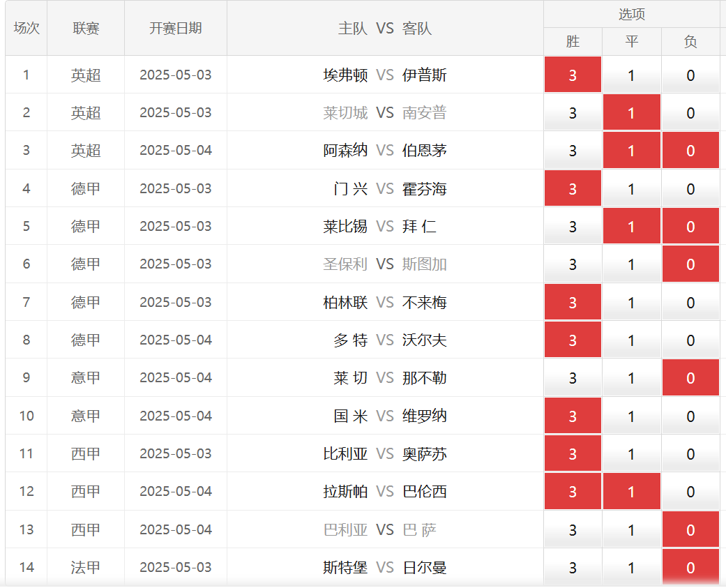Viewport: 726px width, 588px height.
Task: Click away team name 南安普
Action: coord(425,113)
